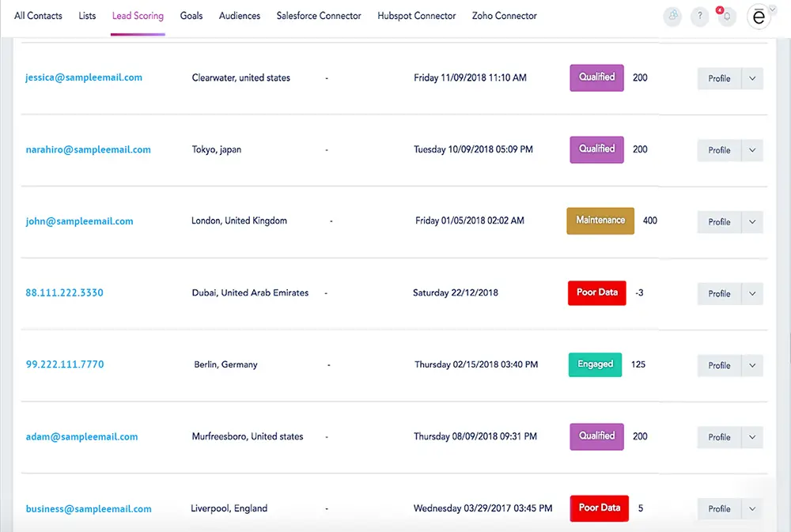Switch to the All Contacts tab
The height and width of the screenshot is (532, 791).
pos(38,16)
